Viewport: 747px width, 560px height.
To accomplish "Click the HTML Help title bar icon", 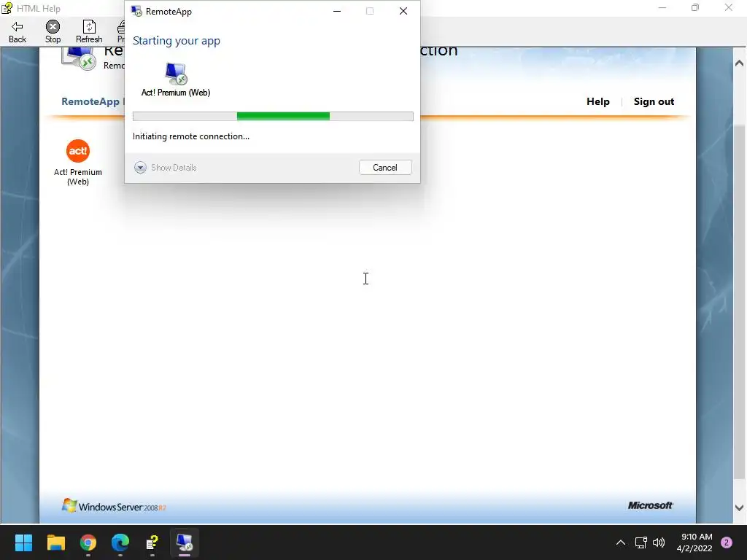I will coord(7,8).
